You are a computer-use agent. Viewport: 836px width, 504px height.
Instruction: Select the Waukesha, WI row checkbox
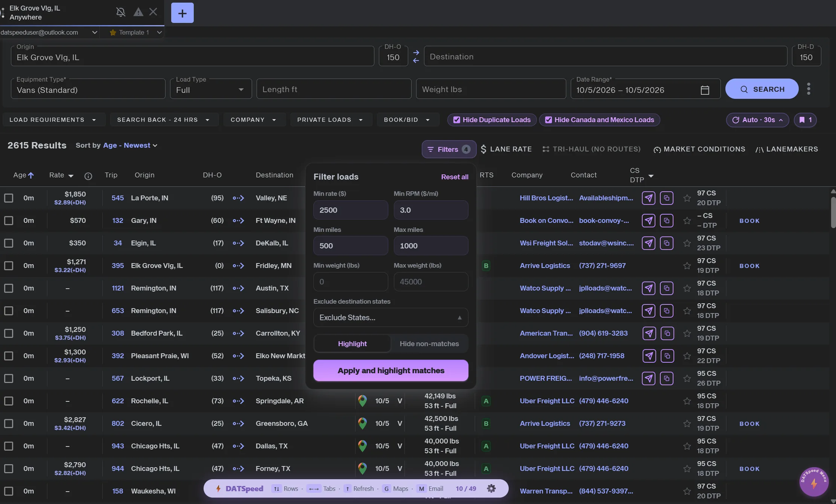point(9,491)
